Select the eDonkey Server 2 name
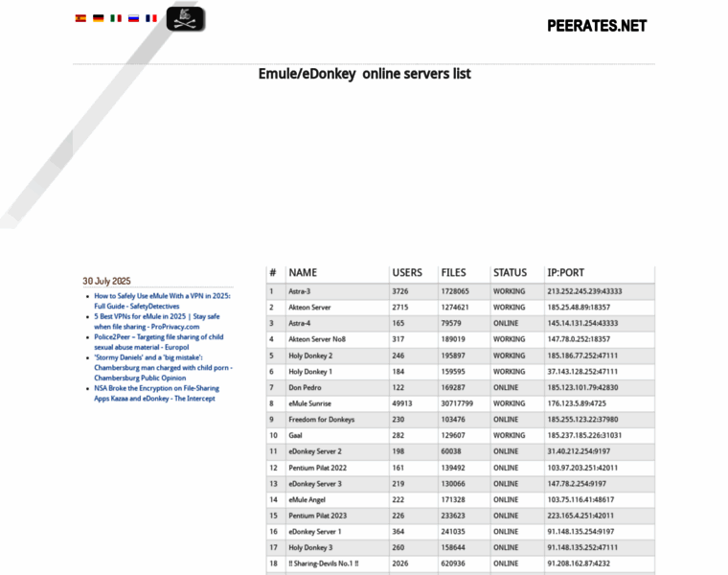This screenshot has height=575, width=728. click(315, 451)
